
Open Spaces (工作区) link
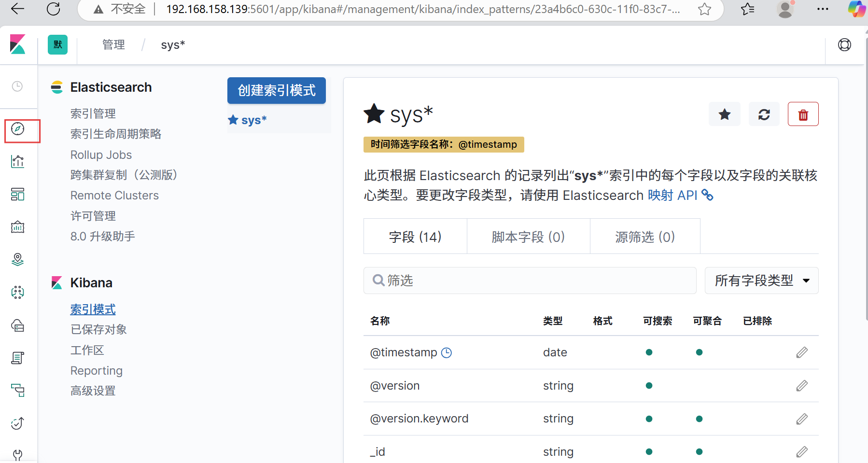87,350
